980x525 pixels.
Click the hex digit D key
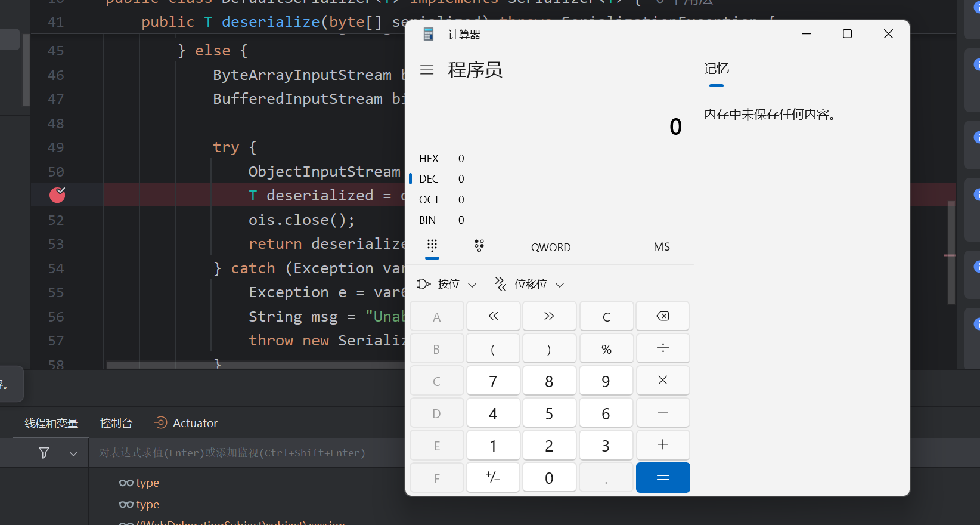coord(437,413)
